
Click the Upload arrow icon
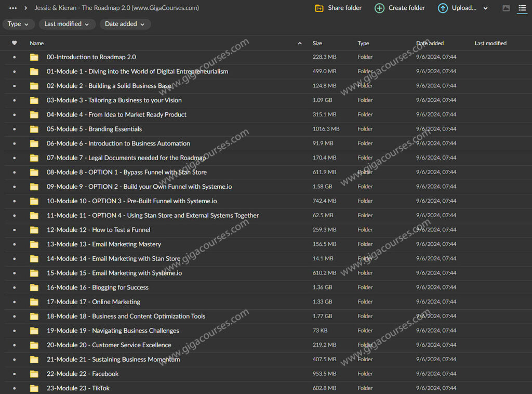443,8
